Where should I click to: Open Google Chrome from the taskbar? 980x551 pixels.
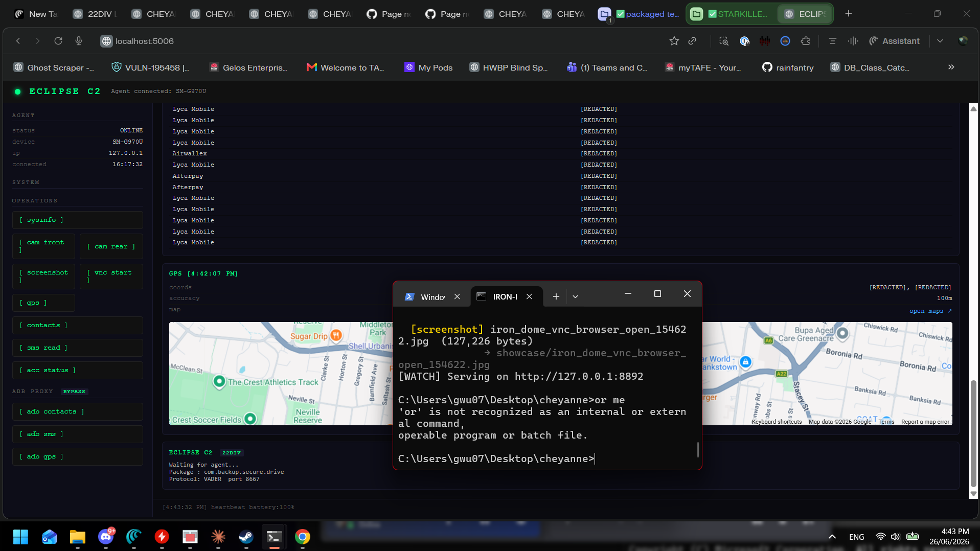(302, 537)
